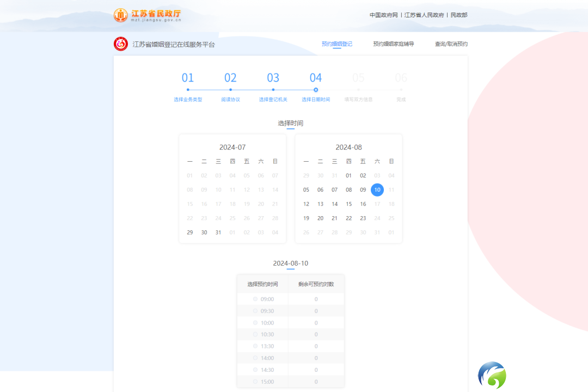Click the highlighted date 10 in 2024-08
The width and height of the screenshot is (588, 392).
coord(377,189)
